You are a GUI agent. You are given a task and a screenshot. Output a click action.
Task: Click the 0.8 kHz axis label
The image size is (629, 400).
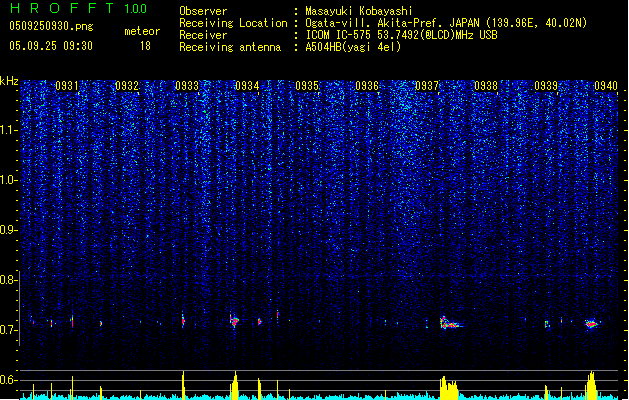tap(8, 280)
